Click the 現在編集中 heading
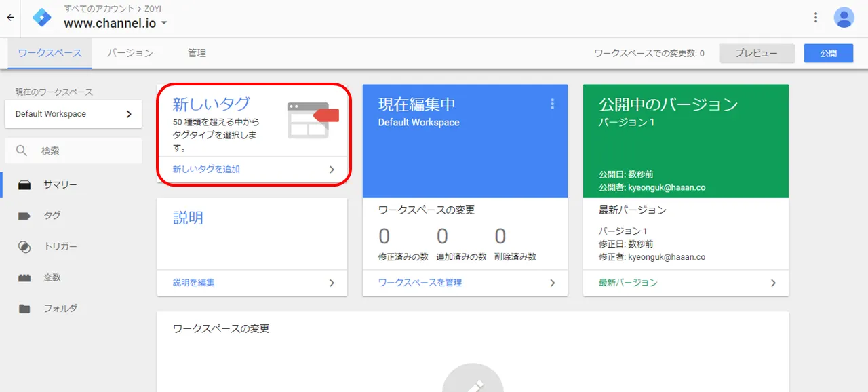The image size is (868, 392). click(x=416, y=104)
